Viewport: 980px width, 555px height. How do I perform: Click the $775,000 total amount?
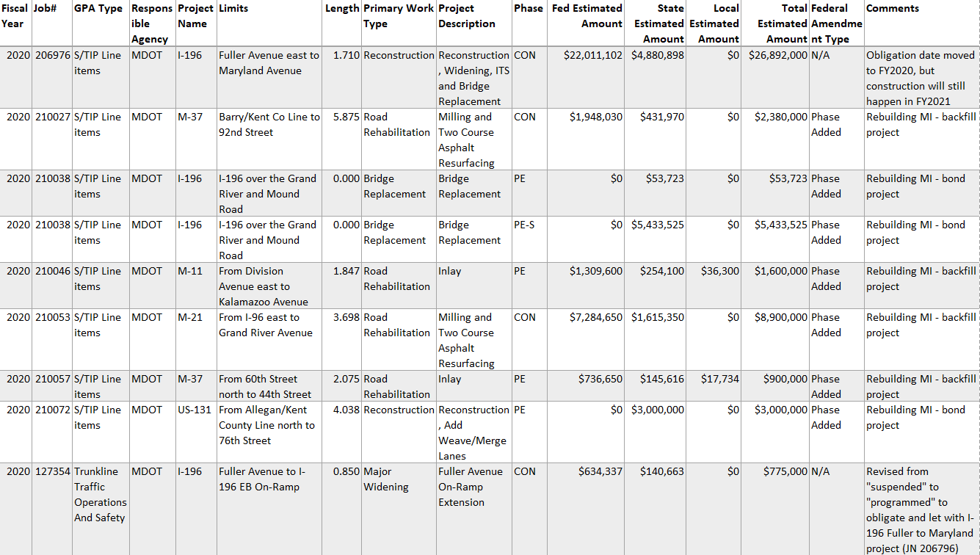[785, 471]
